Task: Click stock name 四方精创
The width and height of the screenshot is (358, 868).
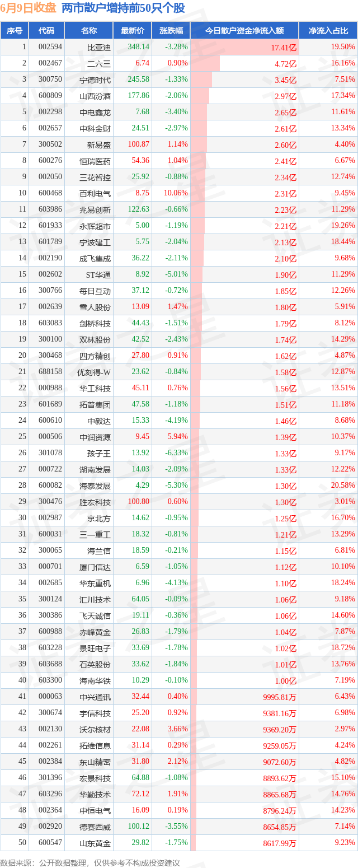Action: 95,356
